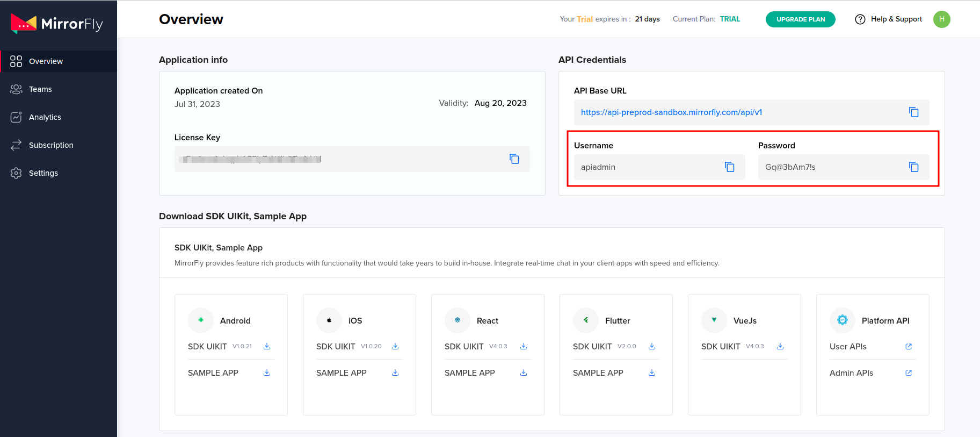Screen dimensions: 980x437
Task: Download React Sample App
Action: point(524,372)
